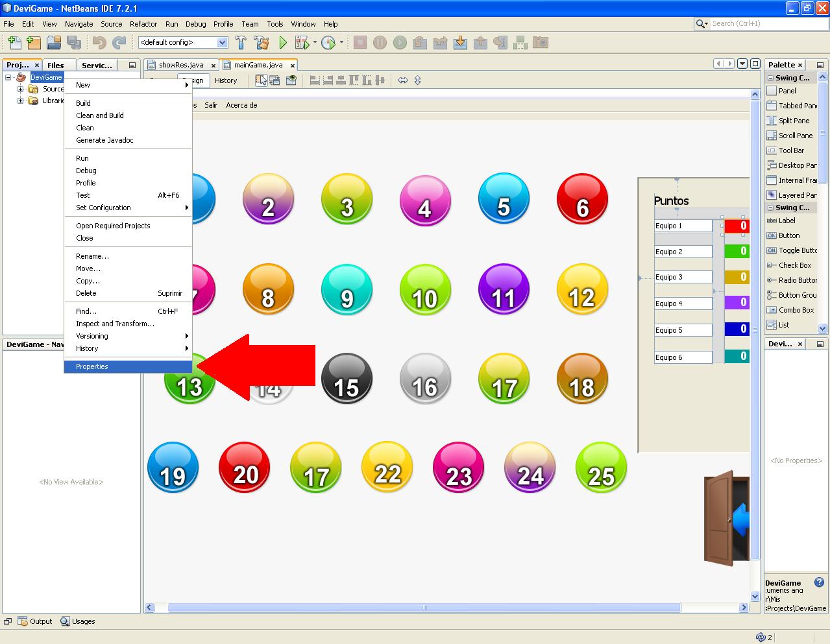Click the green score box for Equipo 2
This screenshot has height=644, width=830.
coord(737,251)
